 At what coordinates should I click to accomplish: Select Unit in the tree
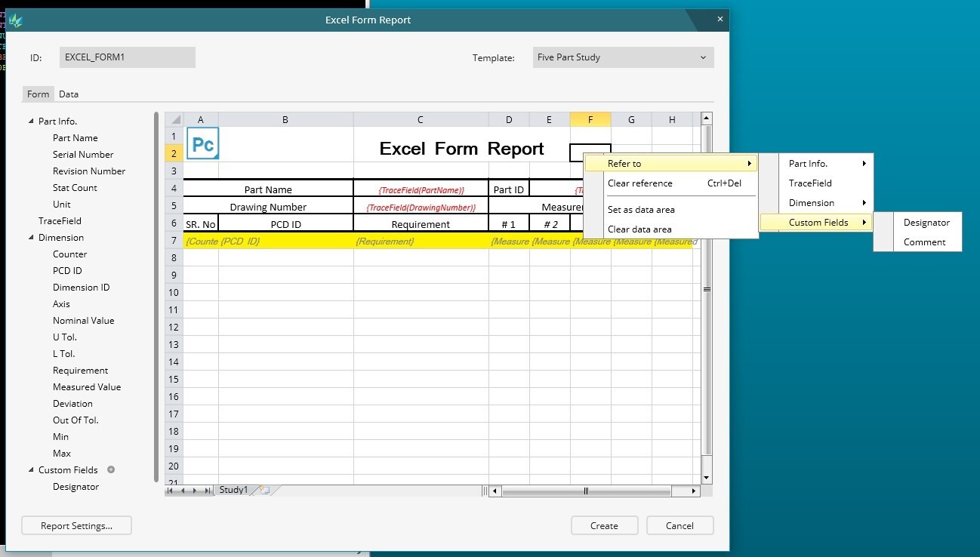pyautogui.click(x=62, y=205)
